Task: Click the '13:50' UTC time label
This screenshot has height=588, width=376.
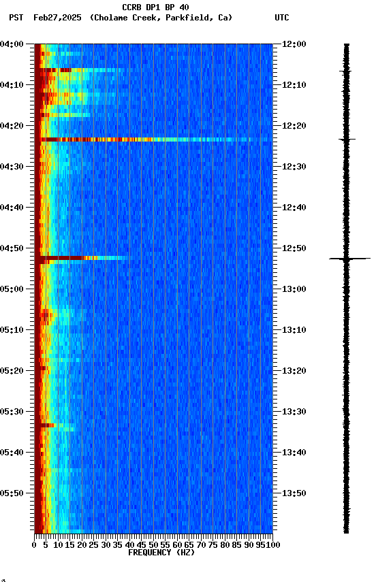Action: click(x=294, y=493)
